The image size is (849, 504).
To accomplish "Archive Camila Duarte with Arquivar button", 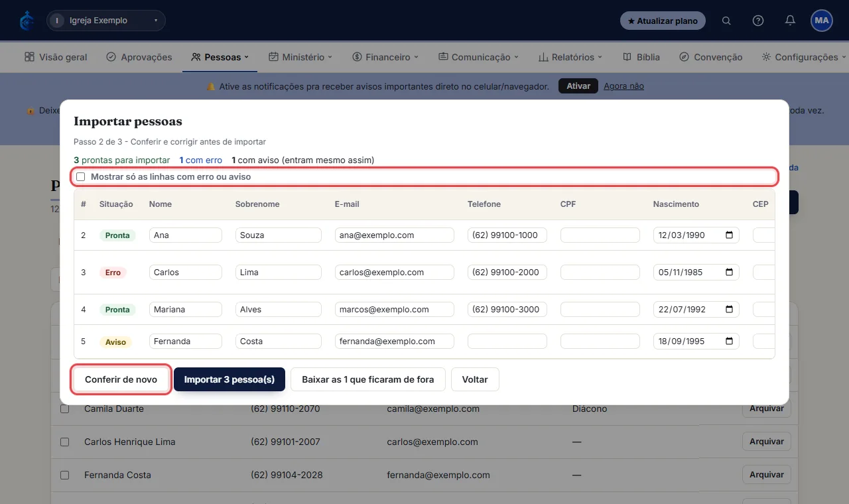I will pos(767,409).
